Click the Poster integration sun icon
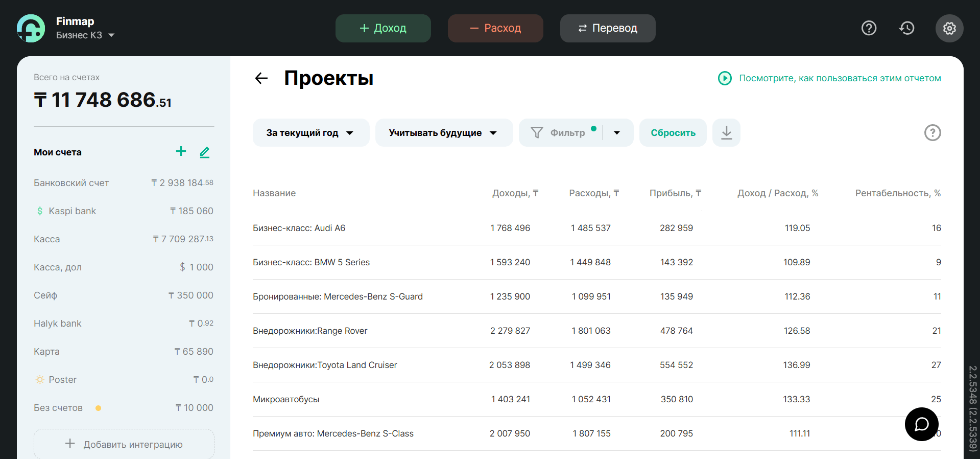The image size is (980, 459). [40, 380]
